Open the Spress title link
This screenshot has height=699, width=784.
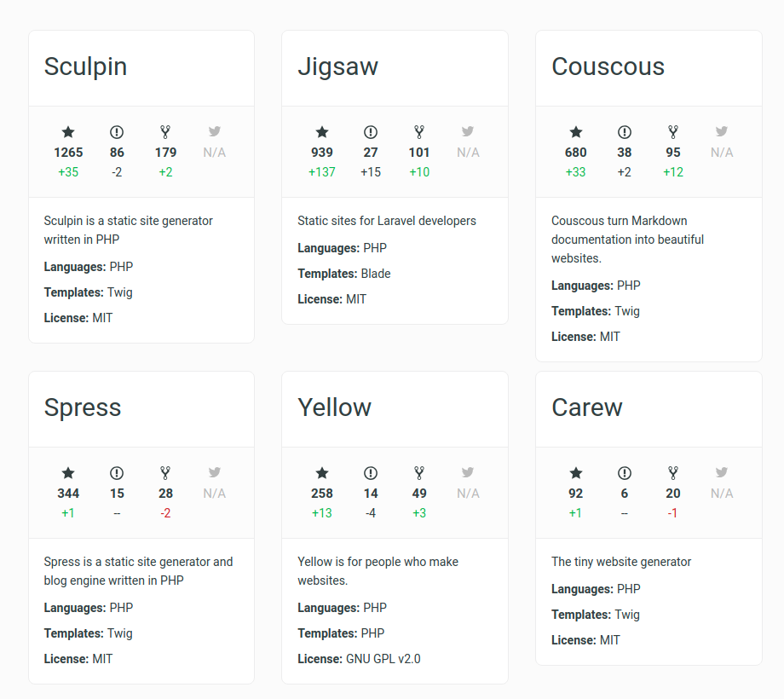coord(83,408)
